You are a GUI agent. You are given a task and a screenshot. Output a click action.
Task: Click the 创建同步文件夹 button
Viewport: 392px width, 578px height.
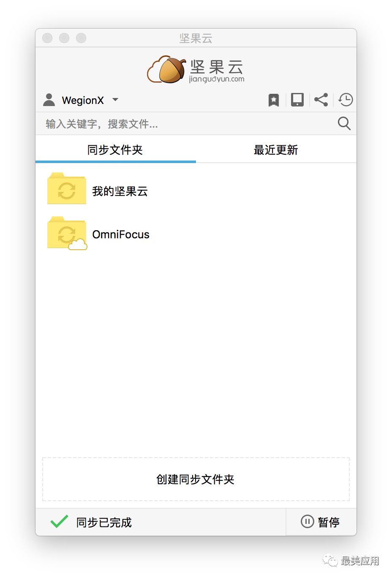point(196,479)
